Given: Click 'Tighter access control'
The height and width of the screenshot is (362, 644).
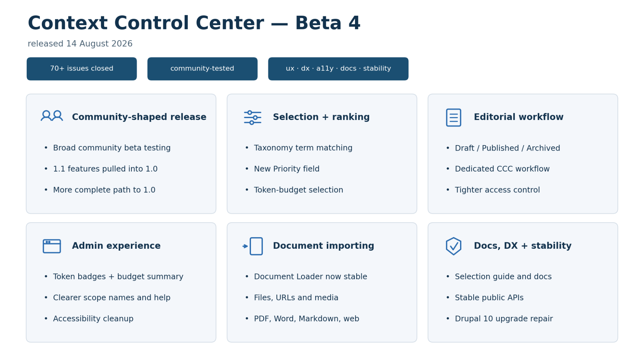Looking at the screenshot, I should click(497, 190).
